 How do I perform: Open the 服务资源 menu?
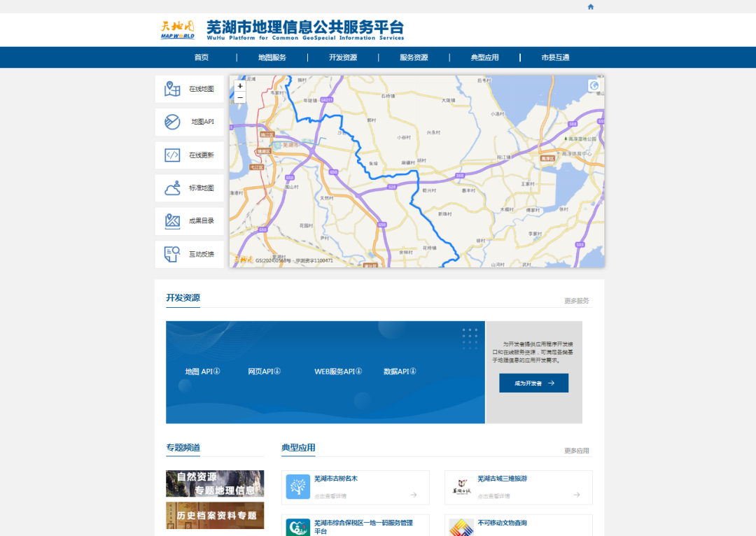coord(414,57)
